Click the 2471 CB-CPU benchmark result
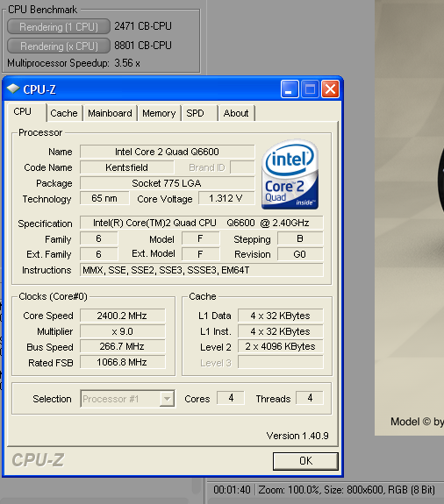Image resolution: width=444 pixels, height=504 pixels. tap(143, 26)
